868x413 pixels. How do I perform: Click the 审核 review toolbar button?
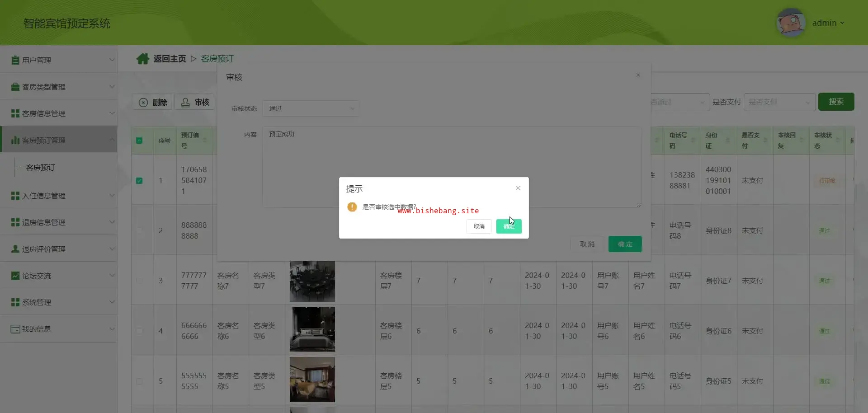pyautogui.click(x=195, y=102)
